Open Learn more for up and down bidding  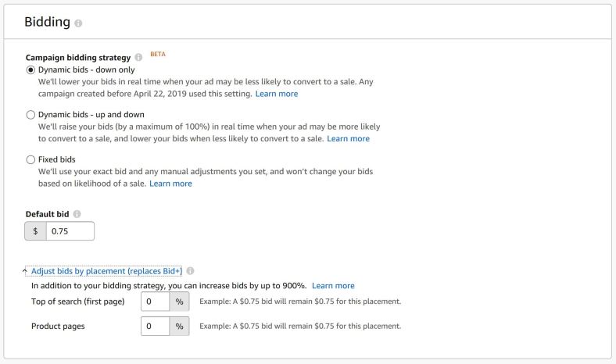pos(348,139)
